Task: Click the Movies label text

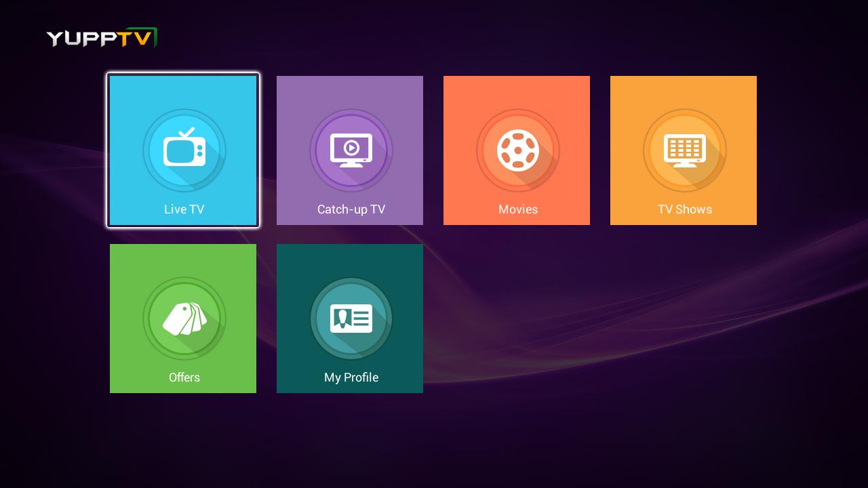Action: [518, 209]
